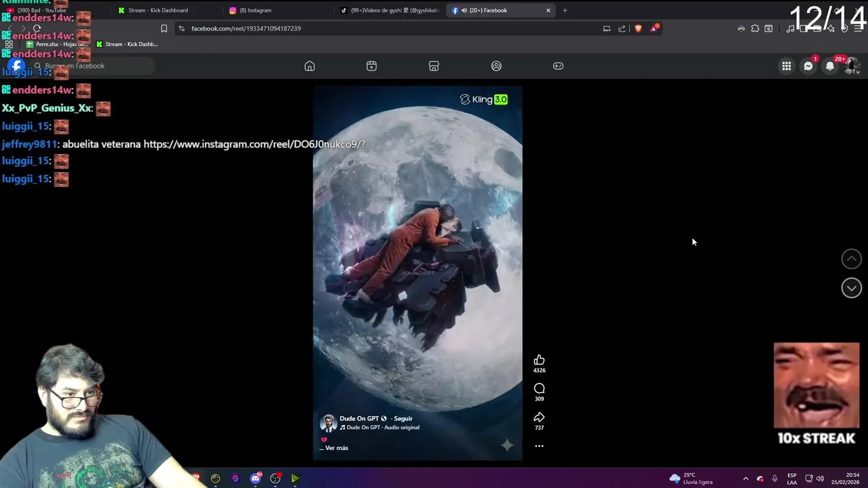Share the reel using the arrow icon
This screenshot has width=868, height=488.
click(x=539, y=418)
